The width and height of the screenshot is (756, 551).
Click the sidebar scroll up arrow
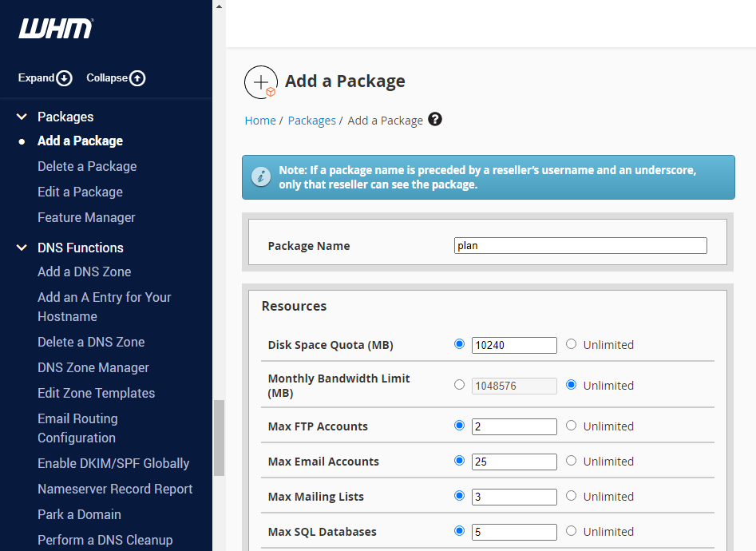[219, 6]
